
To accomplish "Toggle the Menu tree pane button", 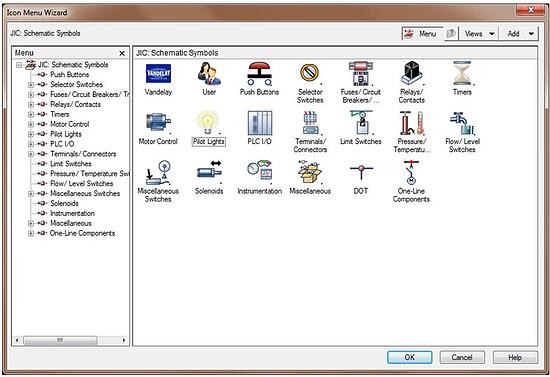I will tap(422, 34).
